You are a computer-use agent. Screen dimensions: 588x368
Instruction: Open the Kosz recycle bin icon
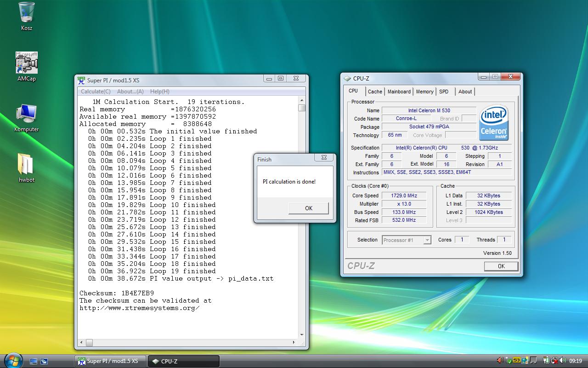tap(27, 17)
